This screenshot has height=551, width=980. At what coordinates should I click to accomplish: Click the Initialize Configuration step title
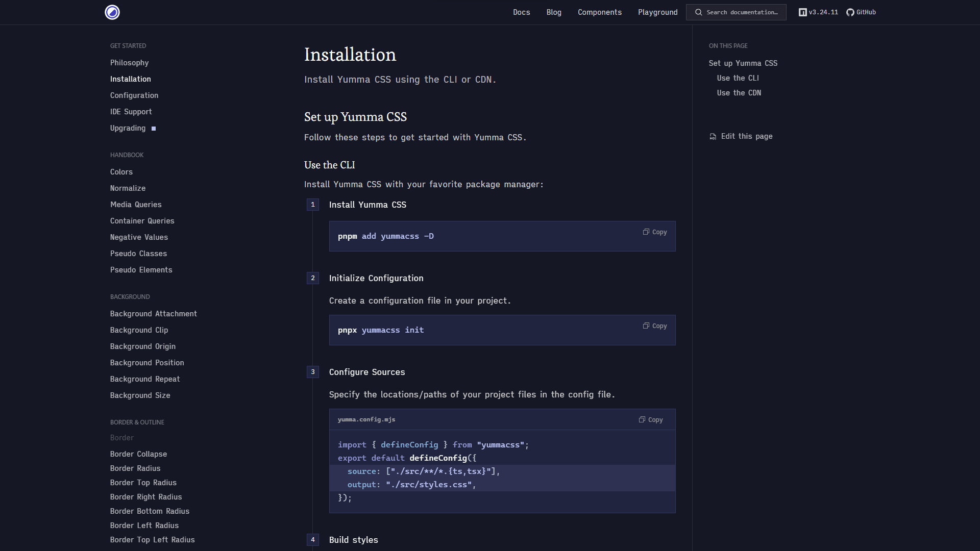tap(376, 278)
